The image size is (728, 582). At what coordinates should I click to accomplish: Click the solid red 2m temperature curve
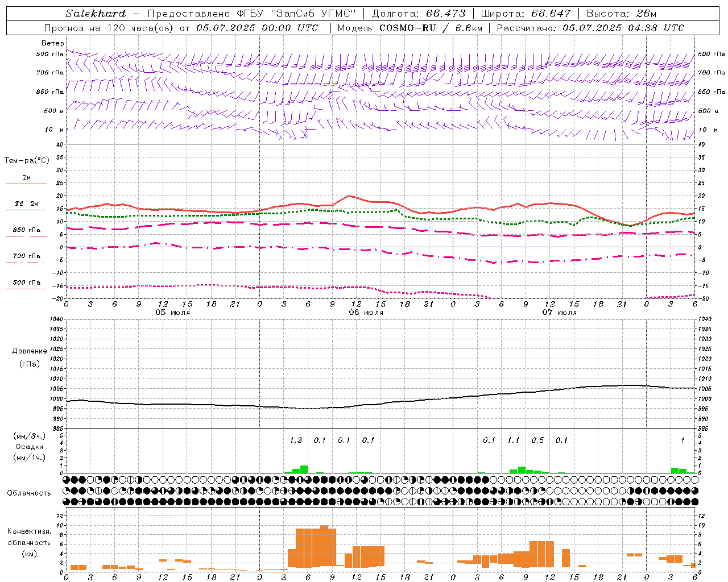379,202
